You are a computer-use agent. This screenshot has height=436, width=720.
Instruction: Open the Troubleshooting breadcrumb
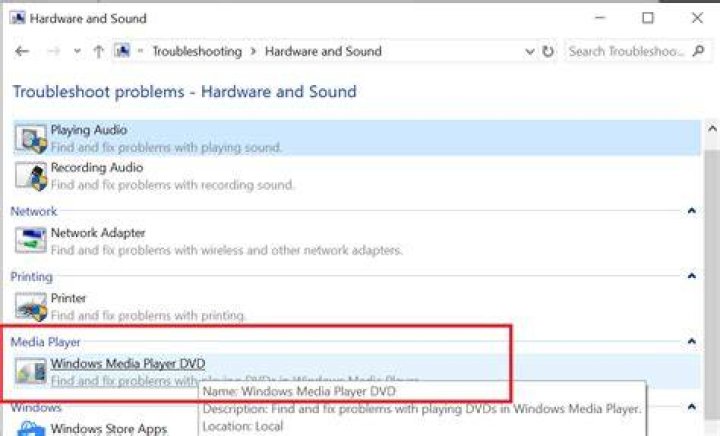click(197, 51)
